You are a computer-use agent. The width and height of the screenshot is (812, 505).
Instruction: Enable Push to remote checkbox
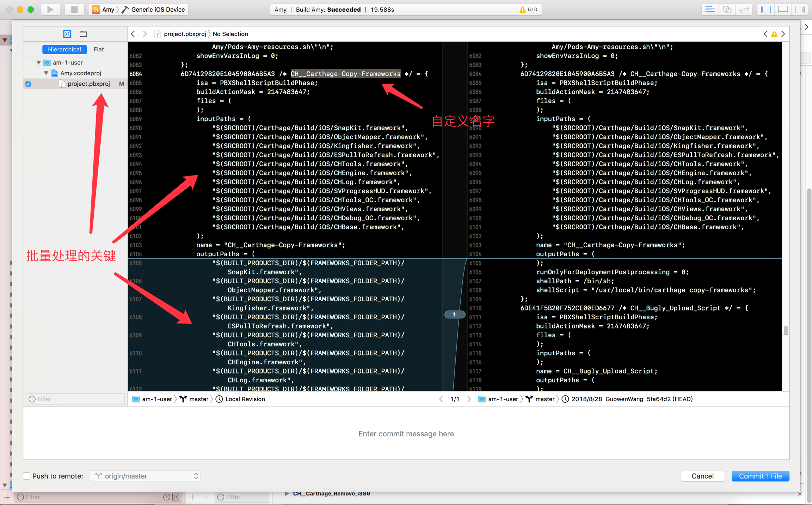pos(26,476)
